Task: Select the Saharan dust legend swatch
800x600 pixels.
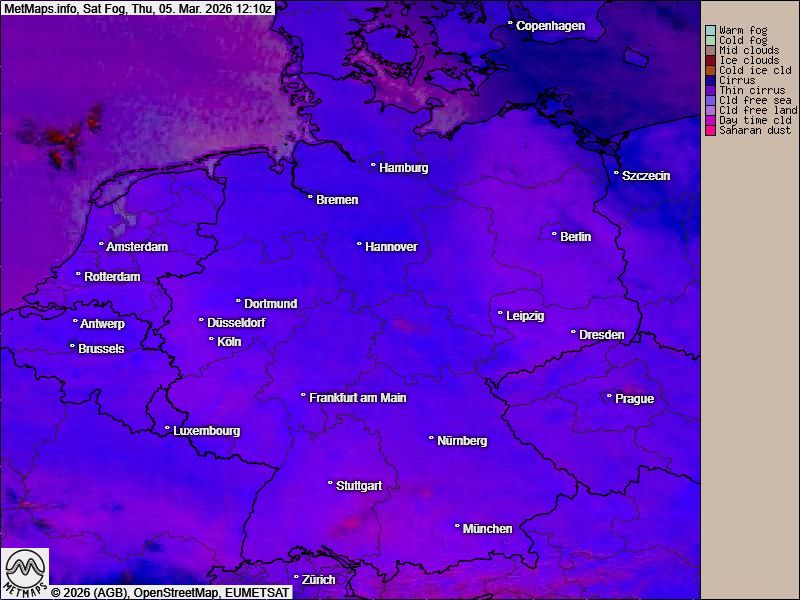Action: point(710,131)
